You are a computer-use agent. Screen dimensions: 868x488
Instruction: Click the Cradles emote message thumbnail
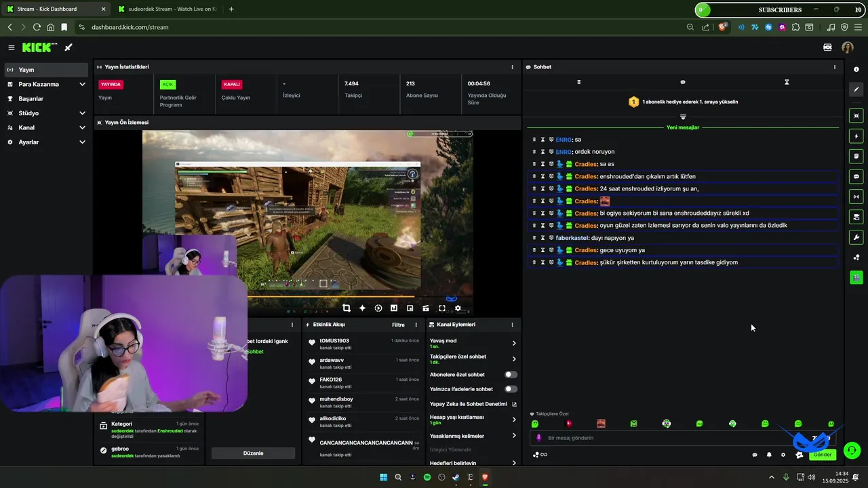point(605,201)
